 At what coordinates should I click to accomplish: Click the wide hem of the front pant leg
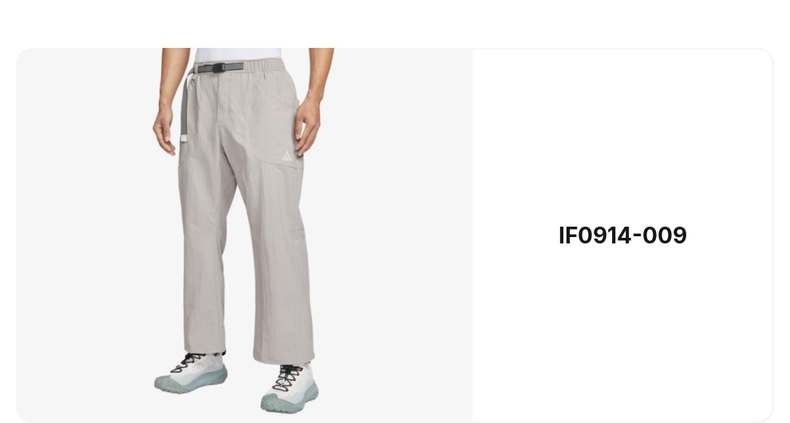tap(284, 356)
